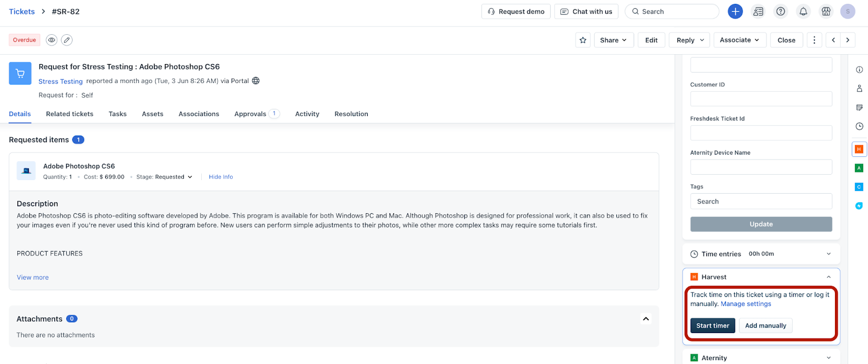The height and width of the screenshot is (364, 868).
Task: Open the announcements icon in top bar
Action: (758, 11)
